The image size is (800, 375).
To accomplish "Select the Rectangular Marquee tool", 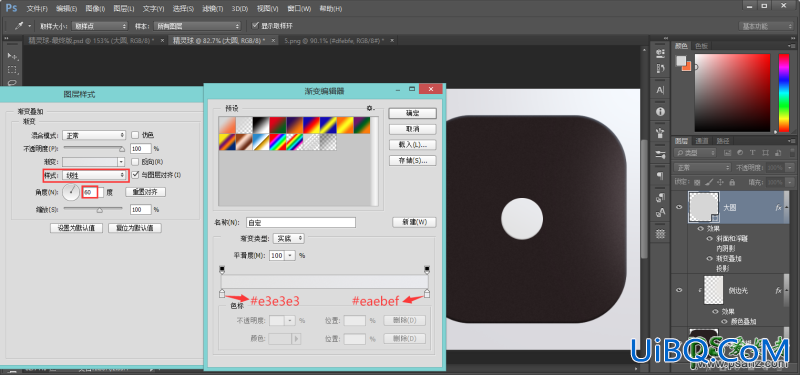I will (12, 70).
